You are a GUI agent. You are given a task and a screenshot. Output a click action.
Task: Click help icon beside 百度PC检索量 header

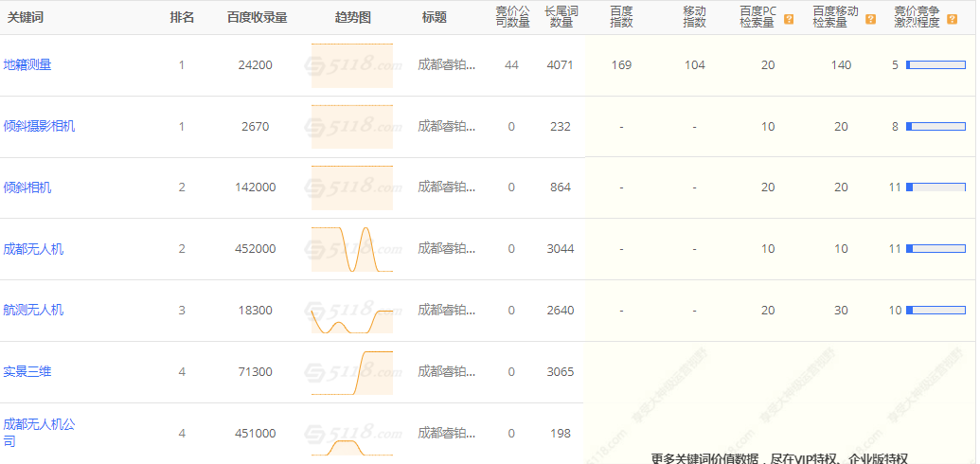pos(789,18)
